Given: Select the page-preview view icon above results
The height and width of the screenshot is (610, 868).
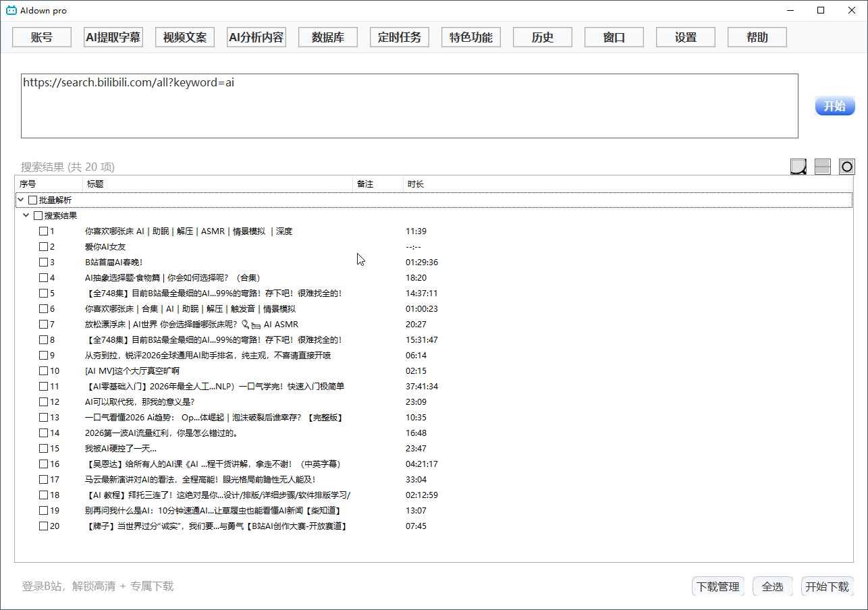Looking at the screenshot, I should pyautogui.click(x=798, y=166).
